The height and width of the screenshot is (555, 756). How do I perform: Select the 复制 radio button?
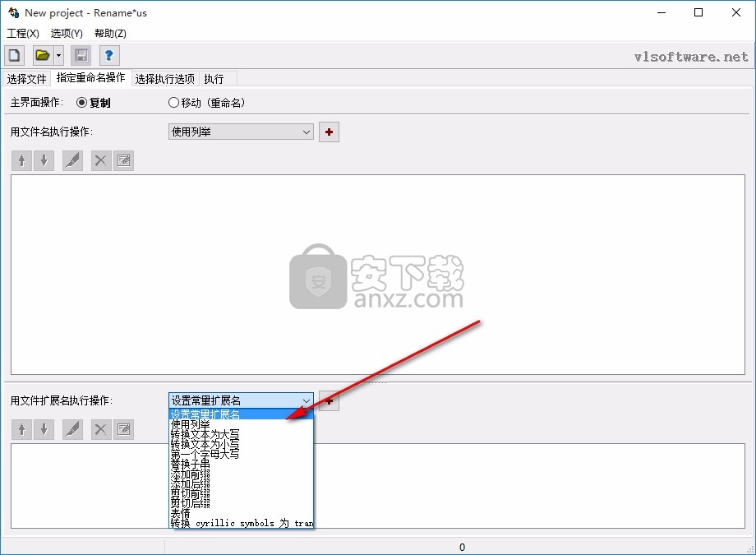(93, 103)
